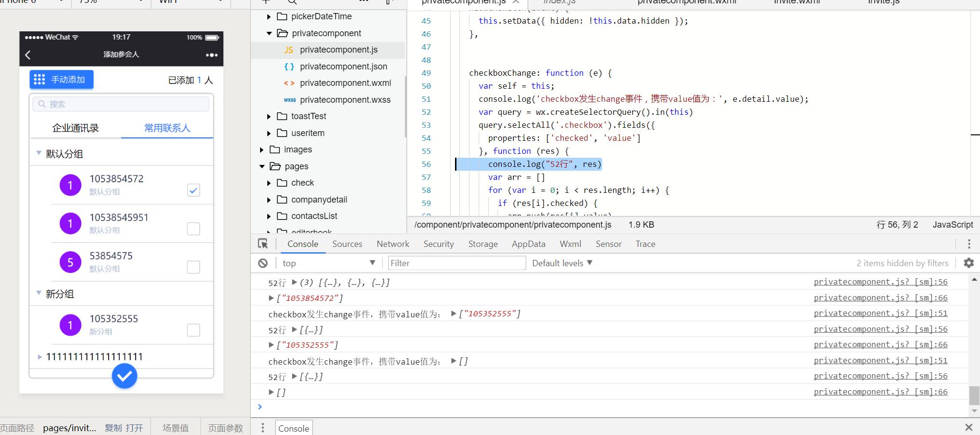
Task: Click the console Filter input field
Action: [456, 263]
